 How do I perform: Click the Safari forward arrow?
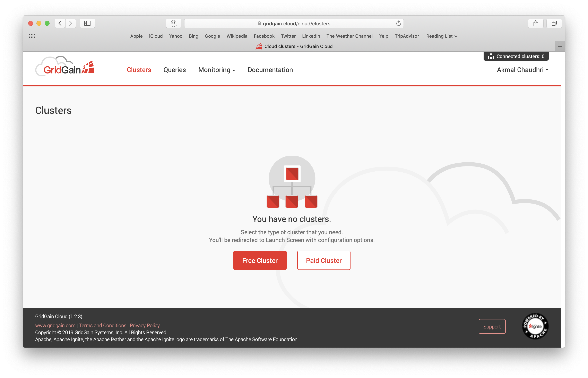coord(71,23)
